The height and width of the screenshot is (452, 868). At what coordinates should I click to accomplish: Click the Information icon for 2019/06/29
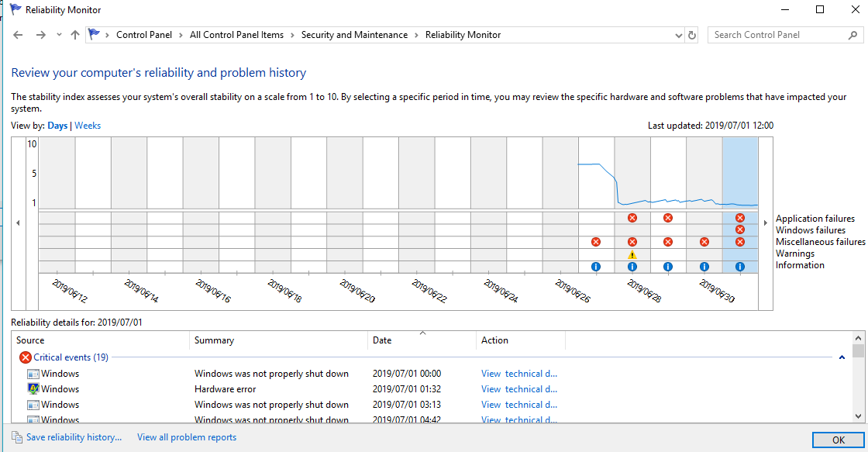[x=668, y=267]
